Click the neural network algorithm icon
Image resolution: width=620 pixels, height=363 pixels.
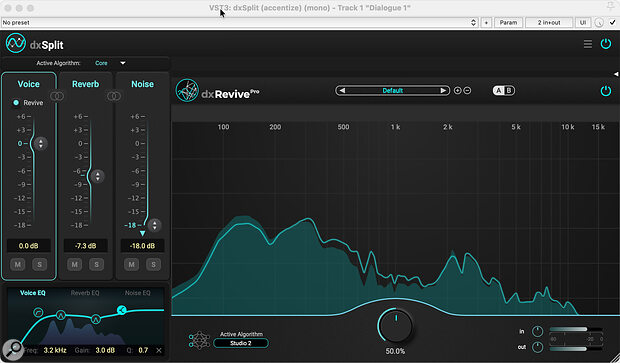click(x=199, y=341)
